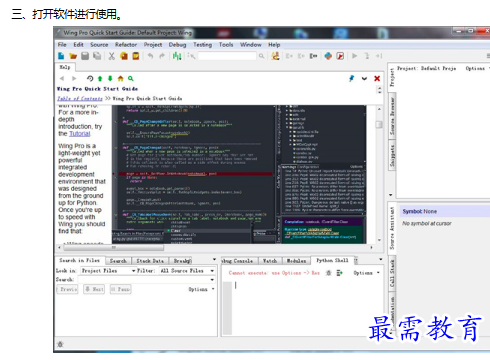Open the vertical Source Browser tab
The image size is (490, 360).
(x=392, y=116)
